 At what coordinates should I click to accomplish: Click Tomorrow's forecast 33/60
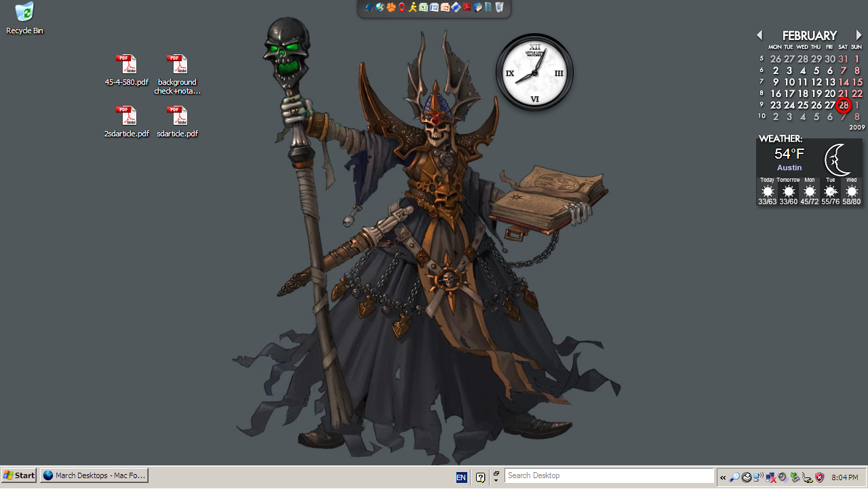tap(788, 191)
